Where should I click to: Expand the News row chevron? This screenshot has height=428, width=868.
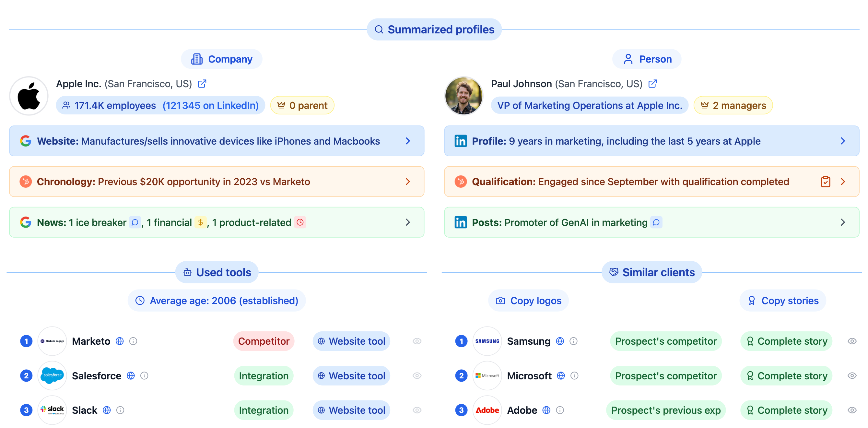pos(408,222)
